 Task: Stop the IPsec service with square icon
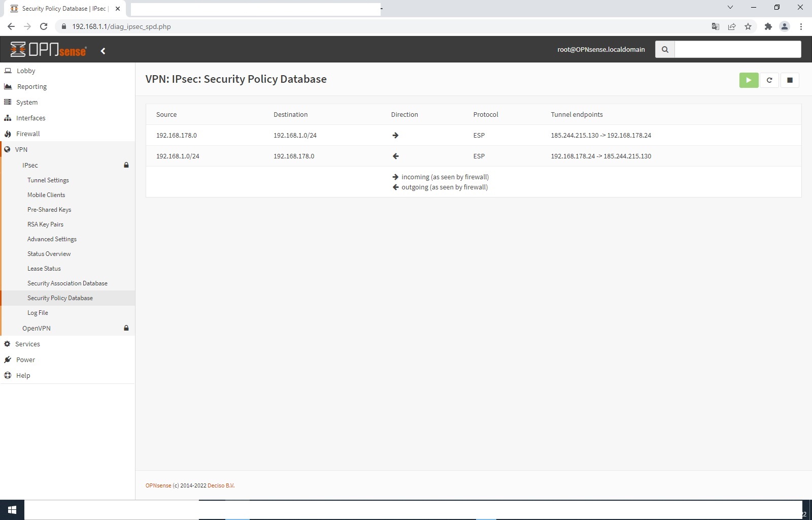(790, 80)
